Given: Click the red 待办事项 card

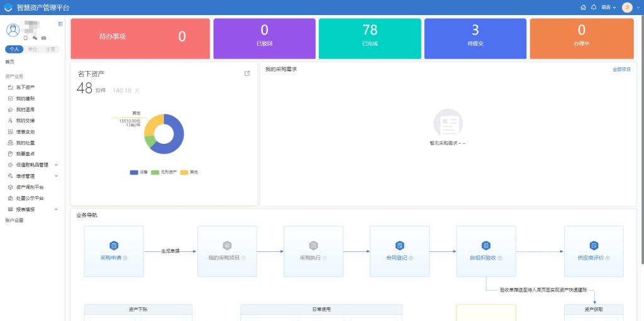Looking at the screenshot, I should [x=140, y=36].
